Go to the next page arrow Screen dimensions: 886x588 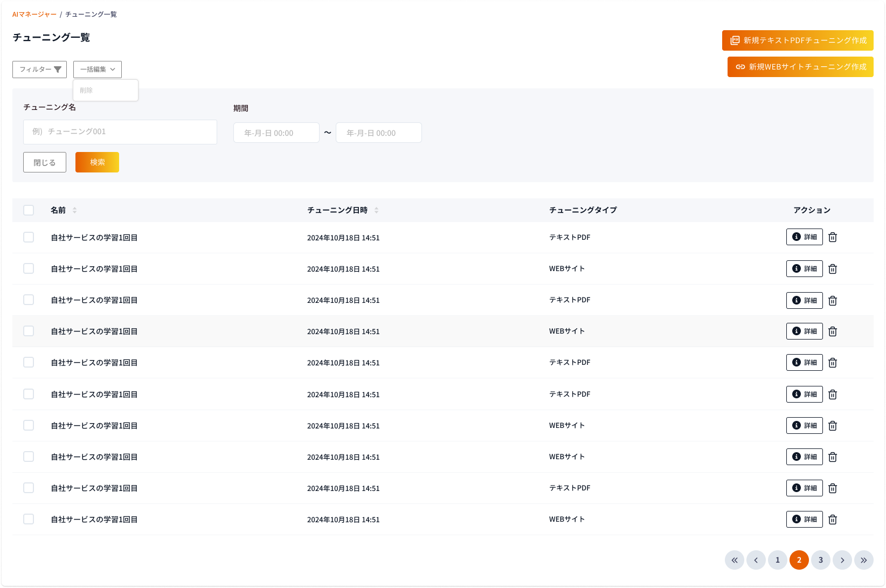click(x=842, y=560)
